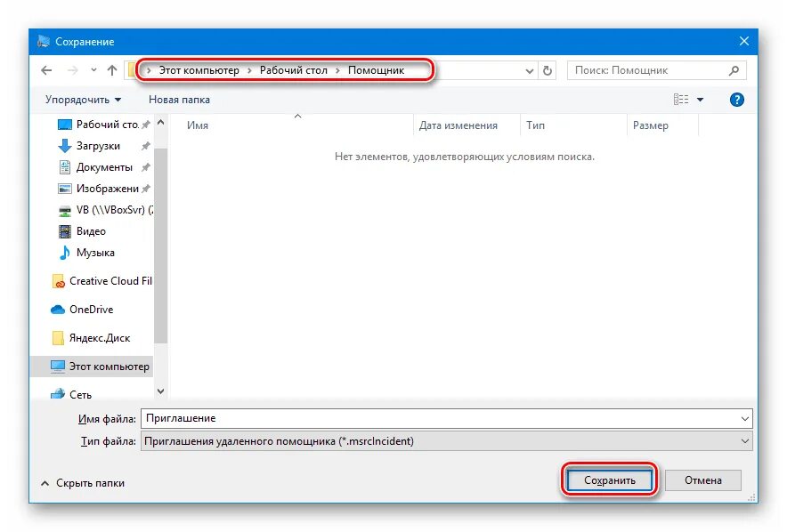The height and width of the screenshot is (532, 787).
Task: Open 'Рабочий стол' in the navigation pane
Action: click(x=98, y=125)
